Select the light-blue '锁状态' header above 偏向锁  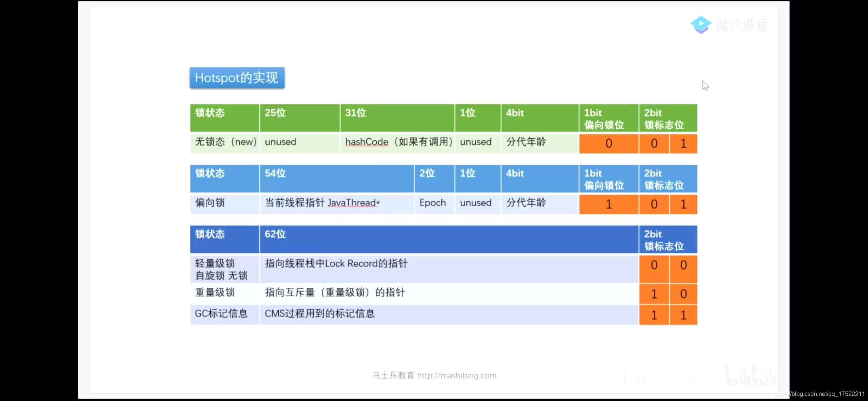point(225,179)
